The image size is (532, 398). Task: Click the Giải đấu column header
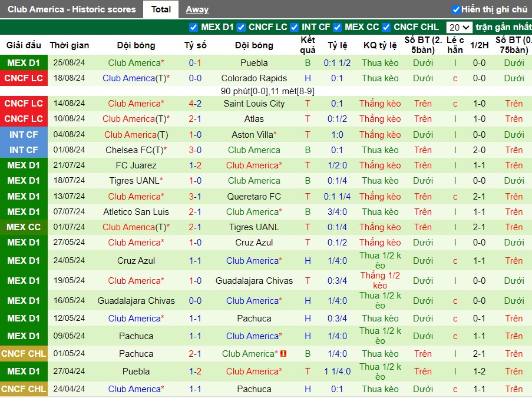tap(24, 45)
